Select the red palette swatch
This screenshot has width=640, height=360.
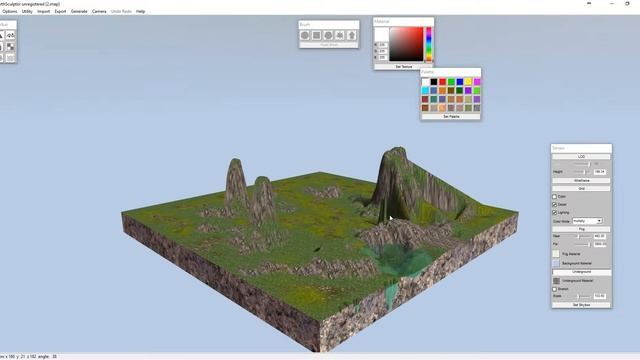[442, 82]
